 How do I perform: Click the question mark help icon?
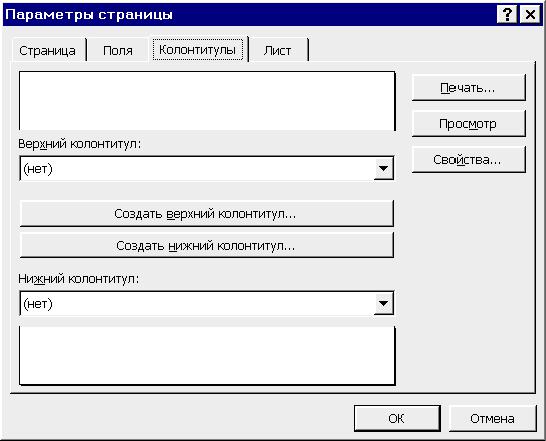(x=507, y=15)
